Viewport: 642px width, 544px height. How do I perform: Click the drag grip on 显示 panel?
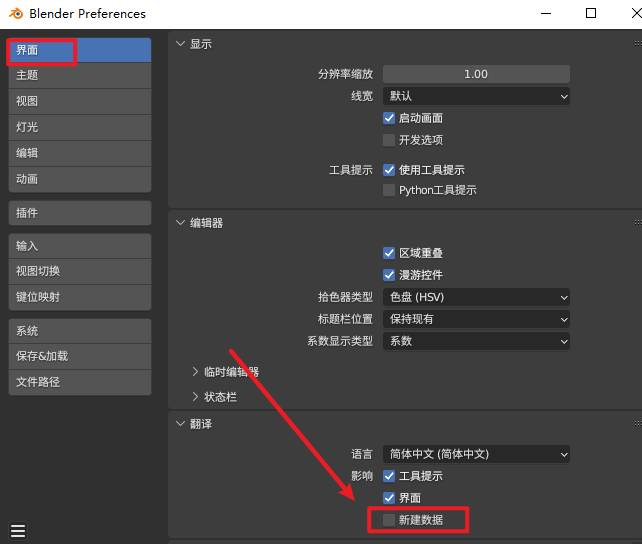point(636,45)
